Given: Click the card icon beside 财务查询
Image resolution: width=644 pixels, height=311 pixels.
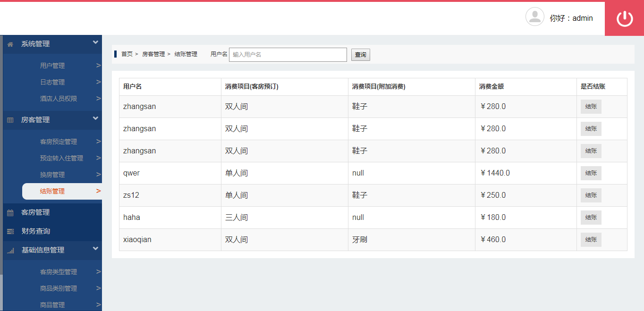Looking at the screenshot, I should [x=10, y=231].
